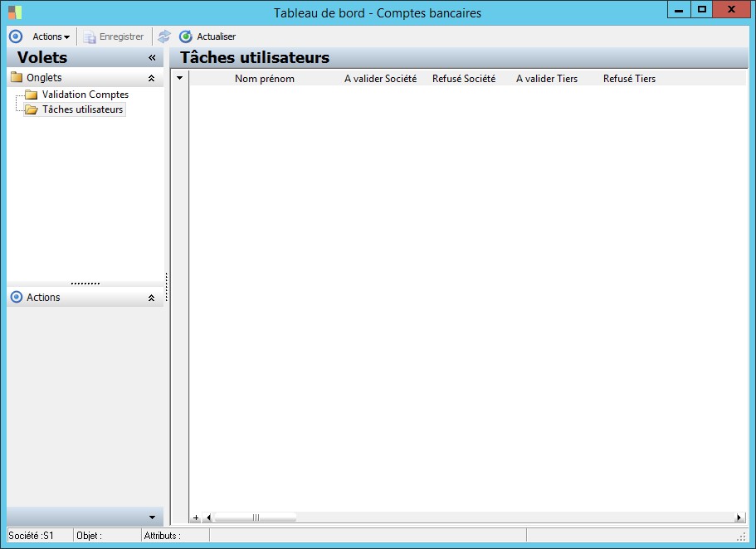Maximize the Tableau de bord window
This screenshot has height=549, width=756.
coord(702,10)
